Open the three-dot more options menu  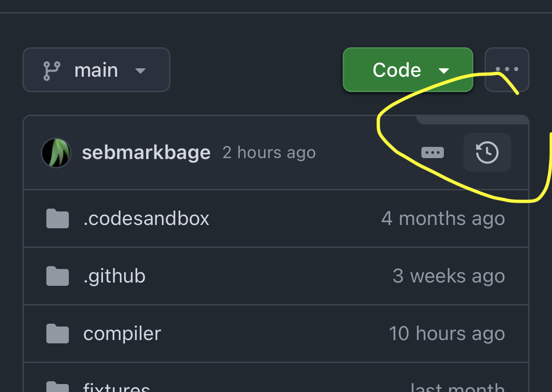(x=507, y=70)
